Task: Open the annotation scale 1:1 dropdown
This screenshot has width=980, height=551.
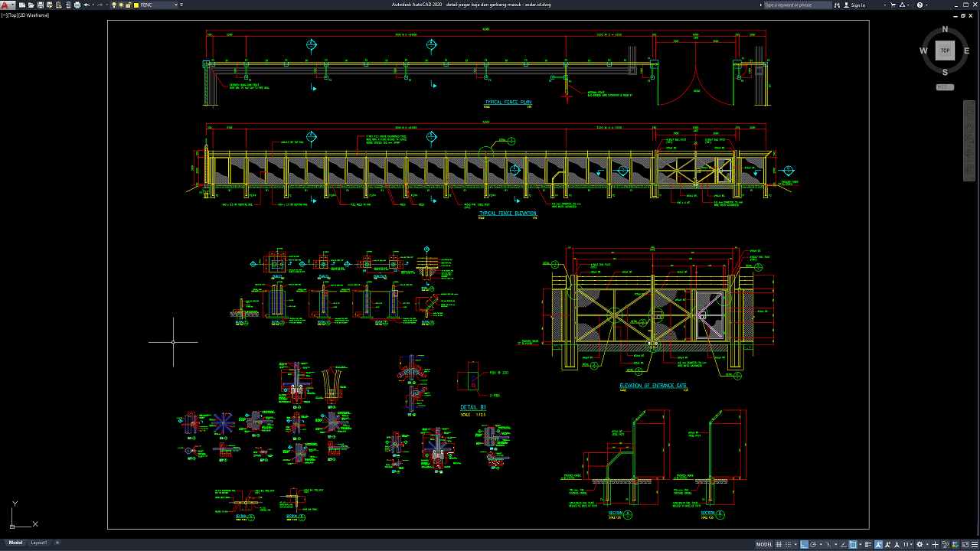Action: click(x=907, y=544)
